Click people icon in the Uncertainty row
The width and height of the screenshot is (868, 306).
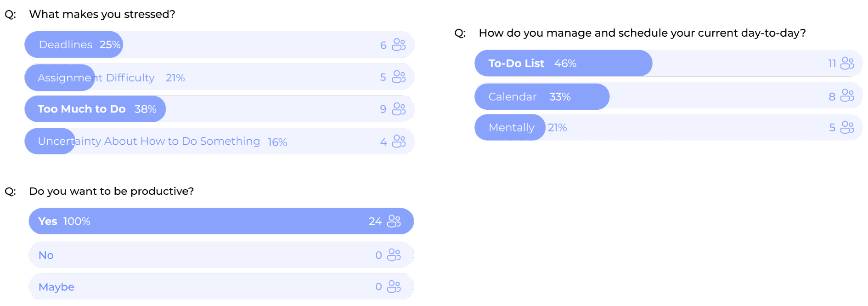[399, 141]
